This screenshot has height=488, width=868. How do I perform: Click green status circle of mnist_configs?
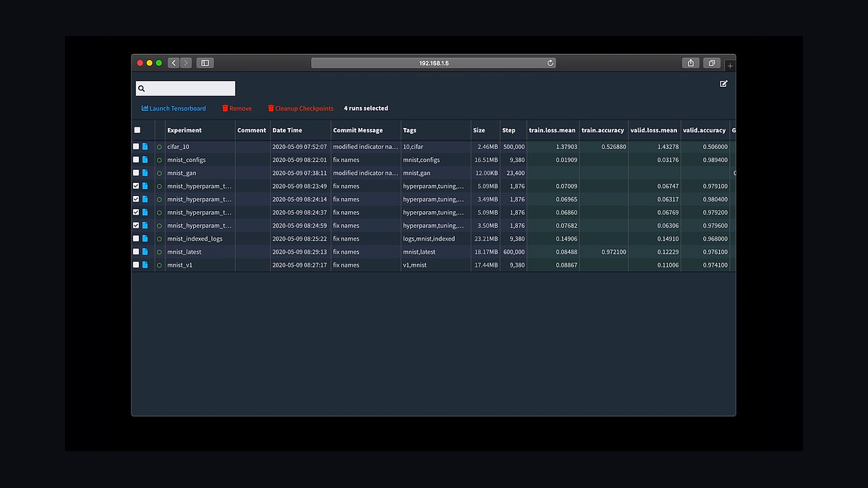(x=159, y=160)
